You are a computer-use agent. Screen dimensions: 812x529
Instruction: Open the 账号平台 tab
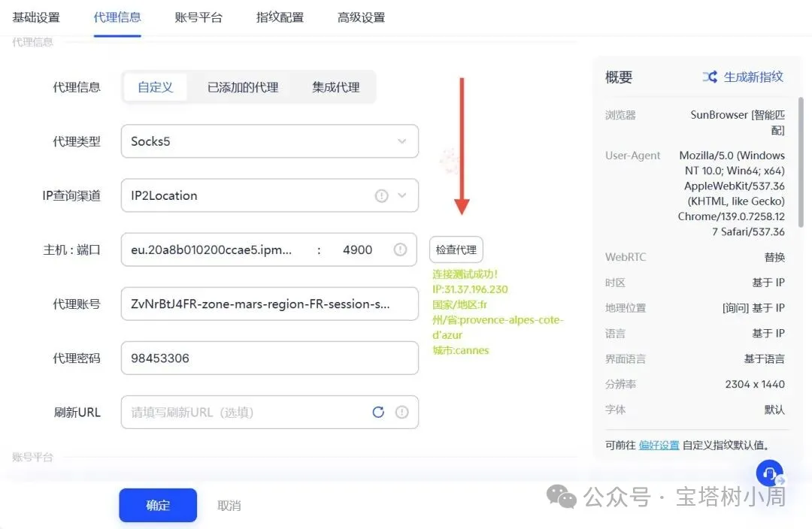click(198, 17)
